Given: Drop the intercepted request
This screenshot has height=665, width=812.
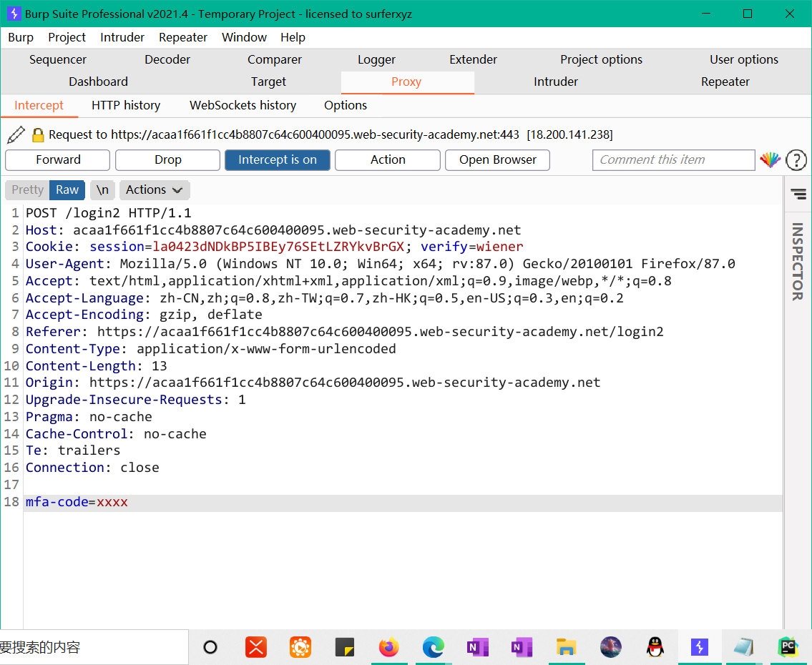Looking at the screenshot, I should (168, 160).
